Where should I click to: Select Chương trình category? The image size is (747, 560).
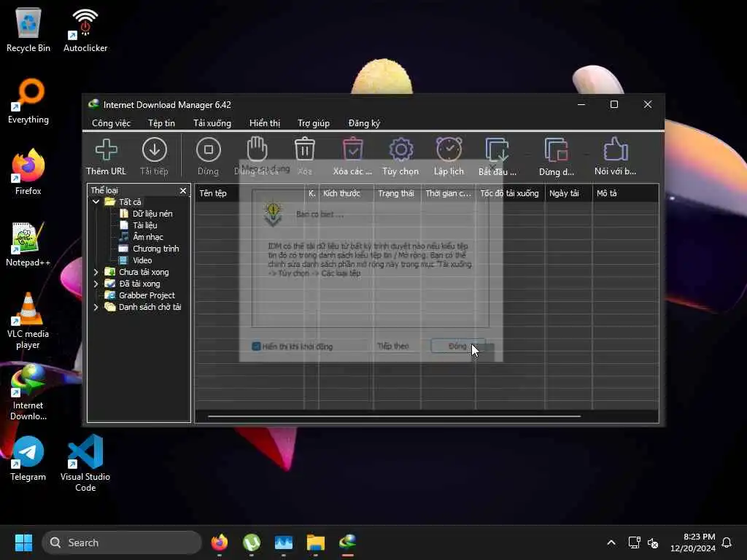(x=156, y=249)
